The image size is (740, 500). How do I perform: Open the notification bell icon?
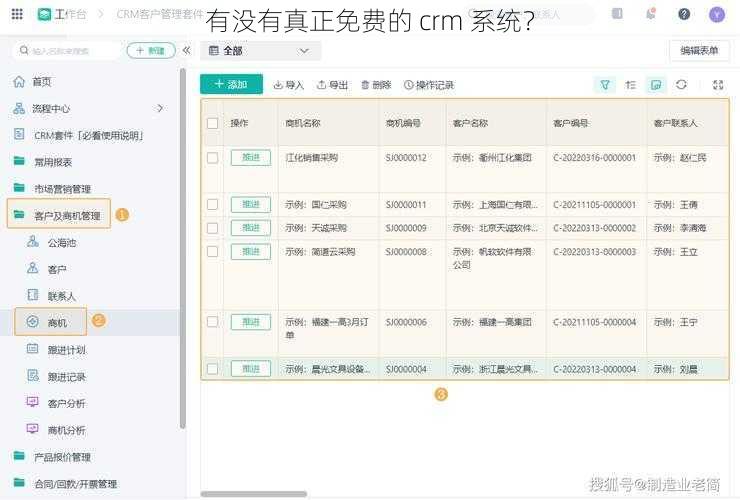coord(651,14)
